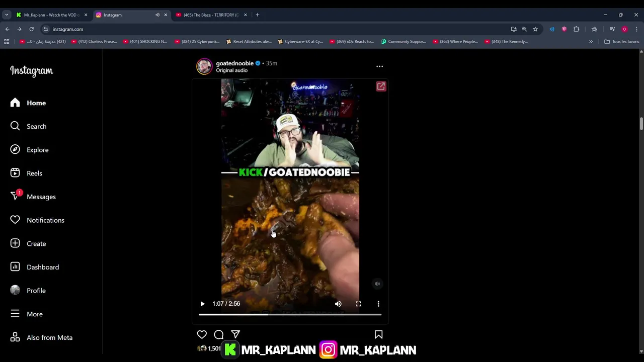This screenshot has height=362, width=644.
Task: Like the post with heart icon
Action: pyautogui.click(x=202, y=334)
